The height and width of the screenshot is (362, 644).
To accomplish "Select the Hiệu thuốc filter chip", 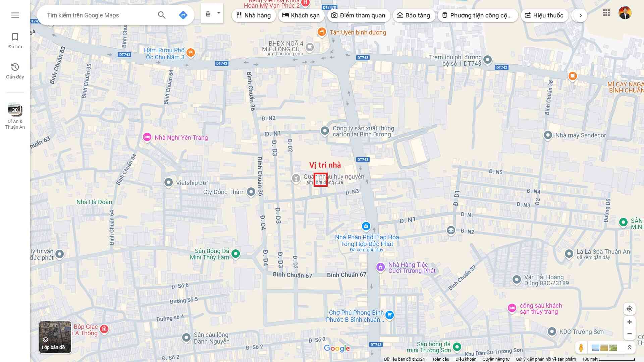I will coord(544,15).
